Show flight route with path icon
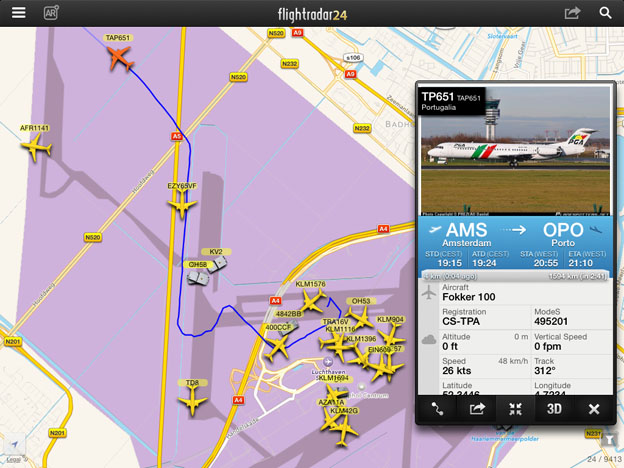The height and width of the screenshot is (468, 624). point(437,409)
